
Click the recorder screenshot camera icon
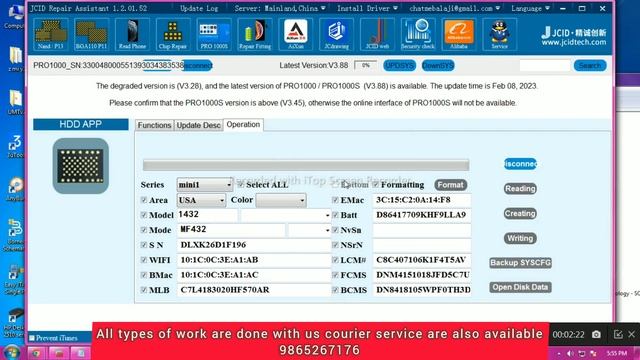(596, 335)
